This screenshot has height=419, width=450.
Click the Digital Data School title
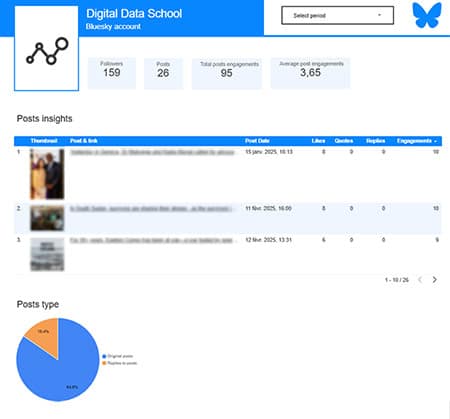click(x=134, y=14)
